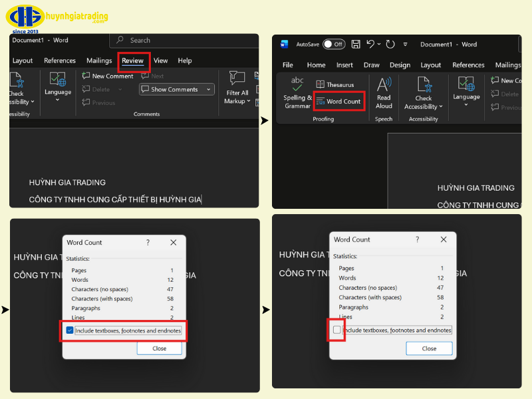The image size is (532, 399).
Task: Open the Design tab
Action: click(x=400, y=65)
